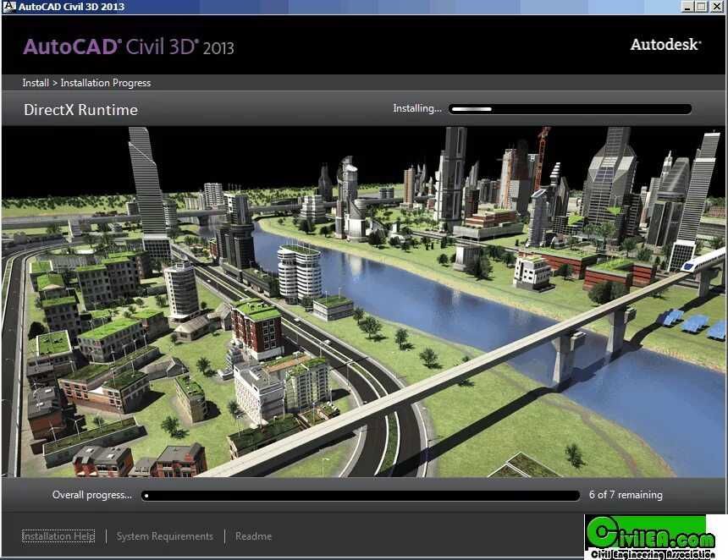
Task: Maximize the installer window
Action: (x=702, y=7)
